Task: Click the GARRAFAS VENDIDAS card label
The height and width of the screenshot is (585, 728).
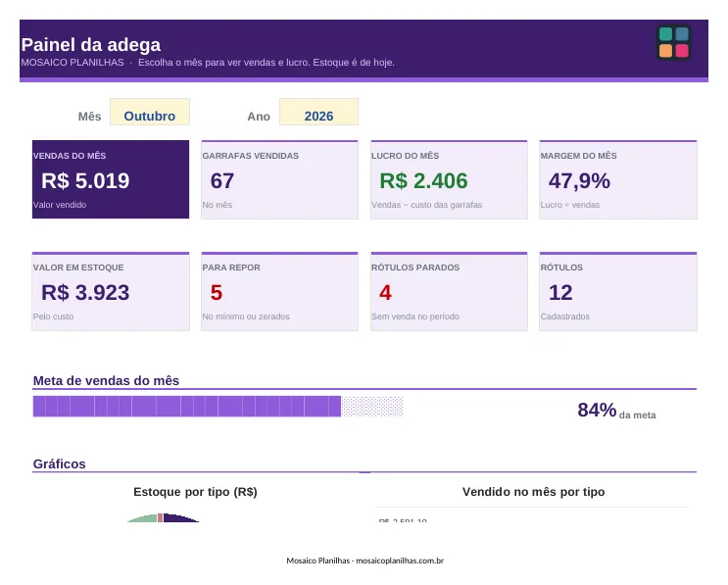Action: pyautogui.click(x=250, y=156)
